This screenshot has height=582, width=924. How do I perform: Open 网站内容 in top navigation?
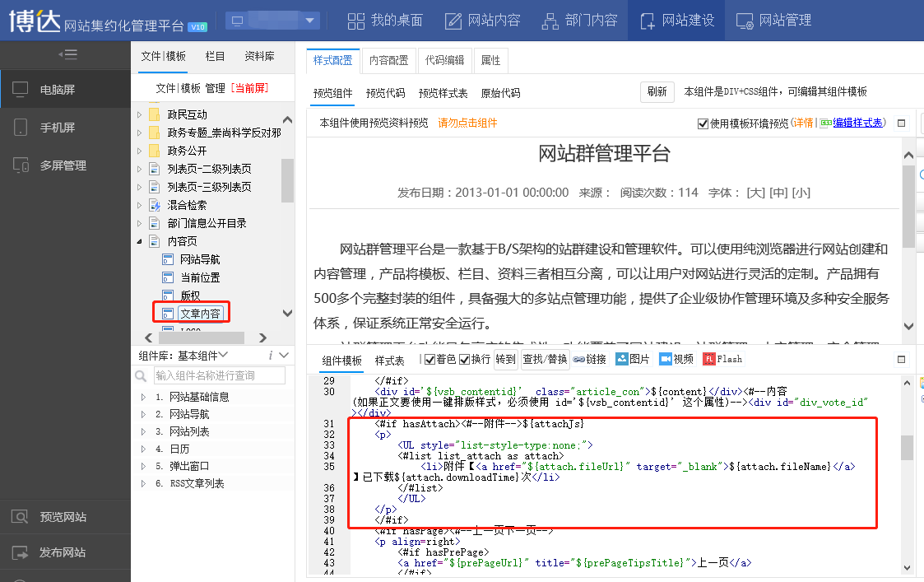(x=483, y=21)
